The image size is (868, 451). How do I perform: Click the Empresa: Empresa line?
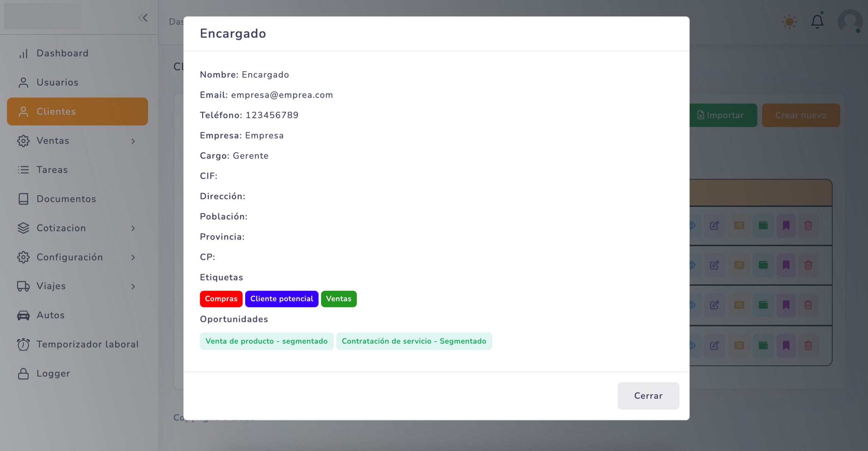(x=242, y=135)
